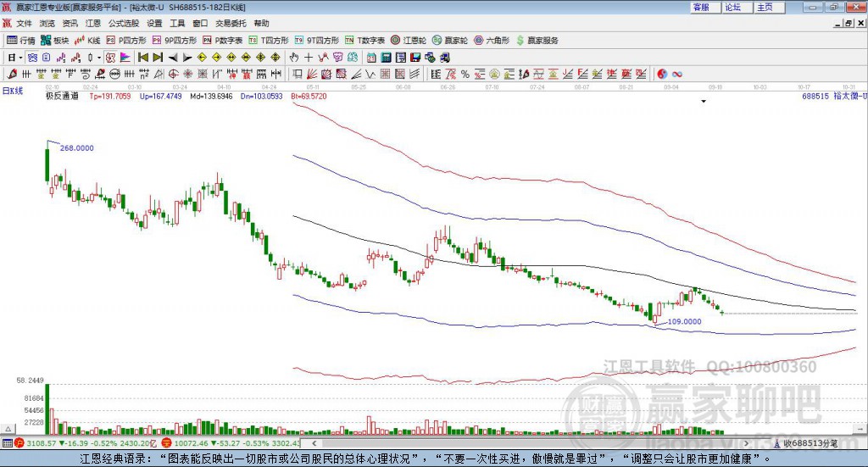Viewport: 868px width, 467px height.
Task: Step chart right with black right arrow
Action: [187, 58]
